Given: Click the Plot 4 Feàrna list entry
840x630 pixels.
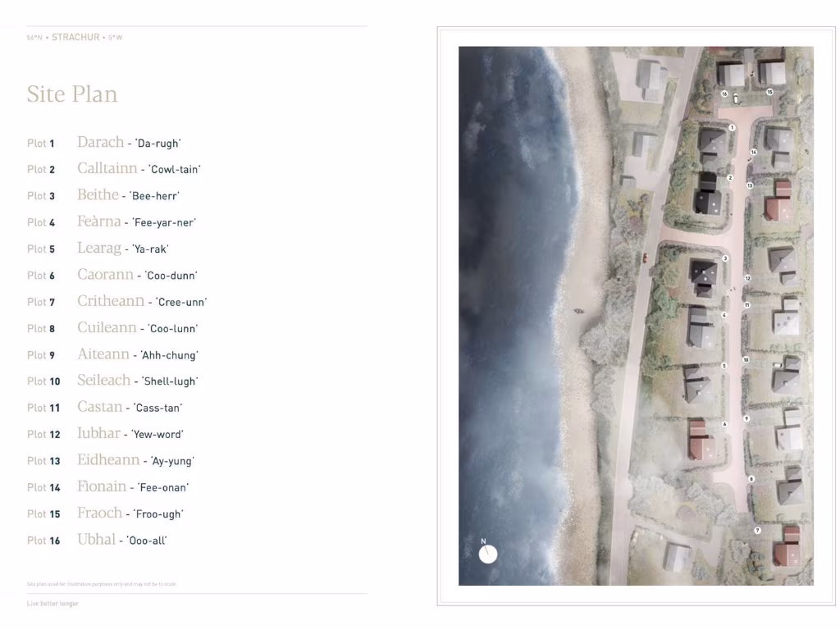Looking at the screenshot, I should click(112, 221).
